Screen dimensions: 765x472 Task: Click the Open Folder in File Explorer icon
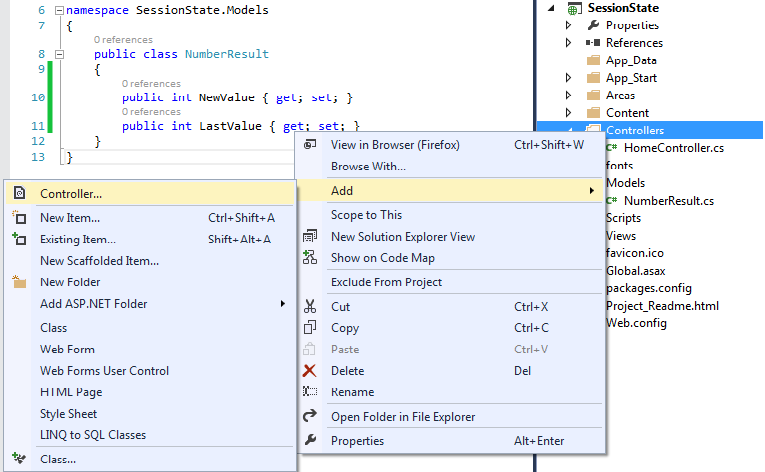(x=310, y=416)
